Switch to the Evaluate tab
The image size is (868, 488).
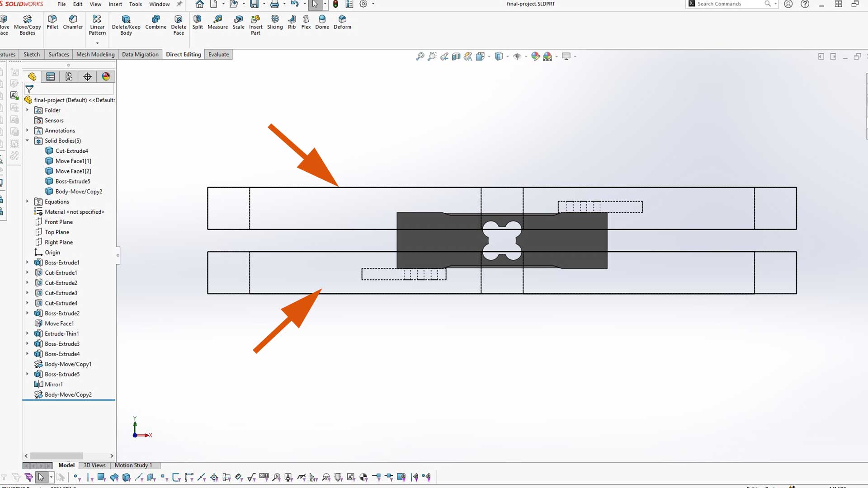click(x=218, y=54)
